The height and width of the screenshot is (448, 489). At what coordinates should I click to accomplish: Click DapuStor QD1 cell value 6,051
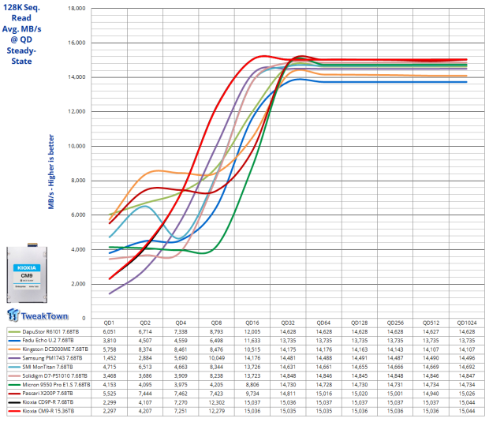[x=110, y=332]
